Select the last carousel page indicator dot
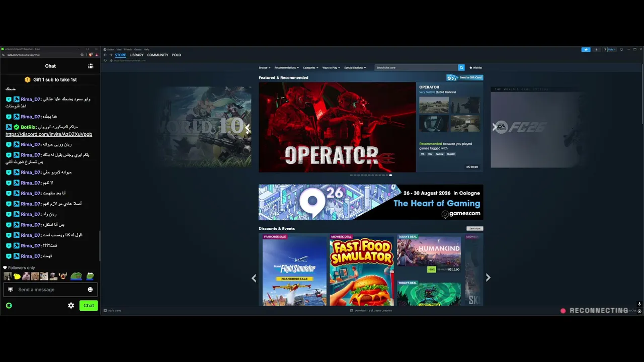 tap(390, 175)
